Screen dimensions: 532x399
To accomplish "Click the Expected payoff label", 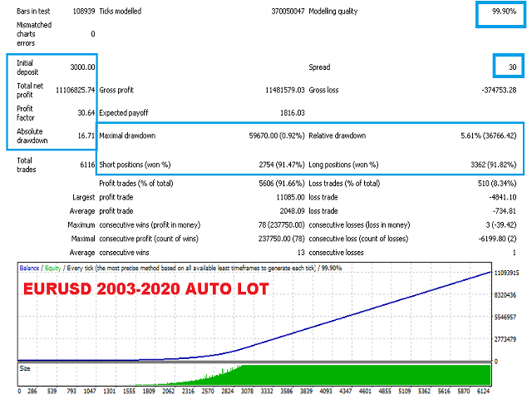I will pyautogui.click(x=124, y=113).
